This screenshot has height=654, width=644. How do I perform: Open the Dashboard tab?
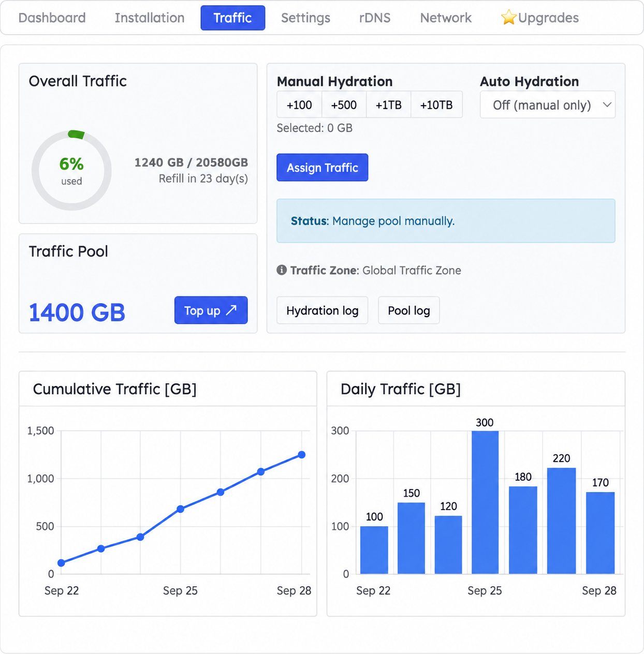point(52,18)
